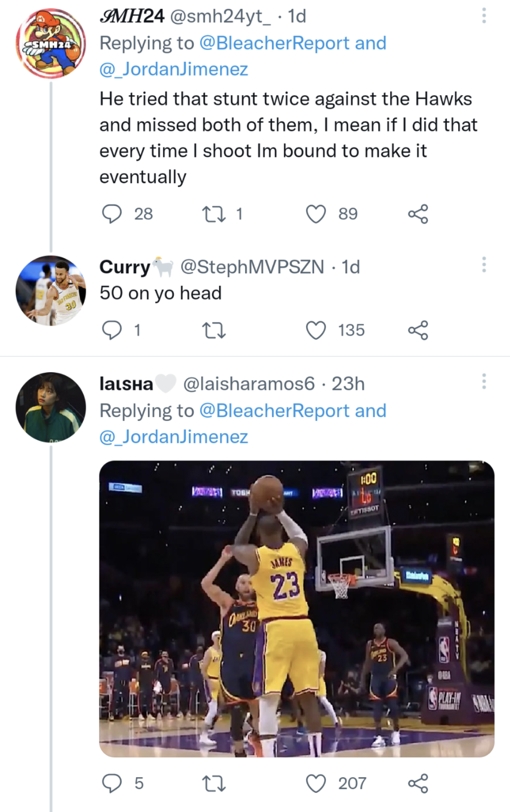Screen dimensions: 510x812
Task: Retweet laisha's basketball image tweet
Action: (x=214, y=783)
